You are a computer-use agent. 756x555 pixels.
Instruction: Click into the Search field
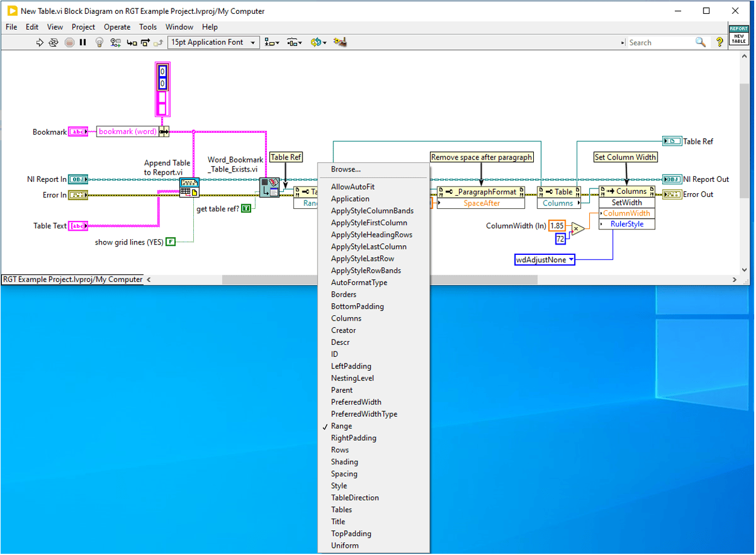661,42
